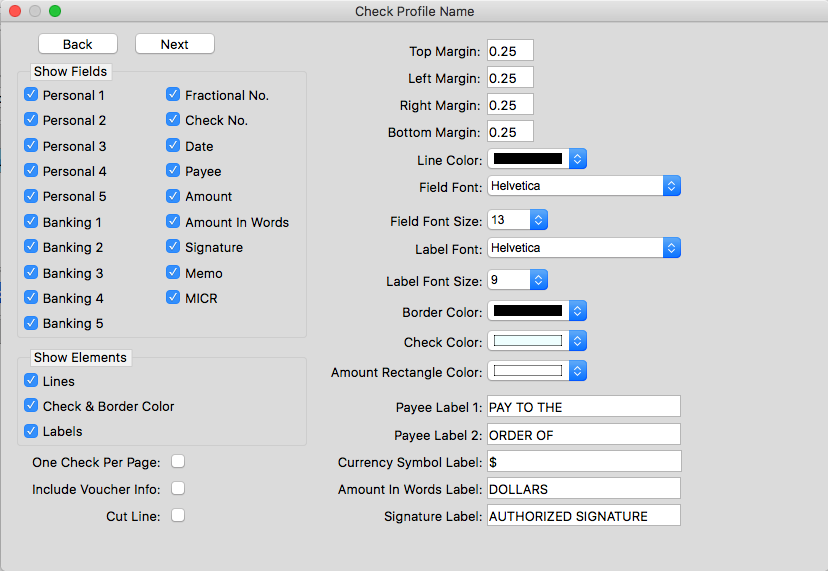Viewport: 828px width, 571px height.
Task: Turn on the Cut Line checkbox
Action: (178, 516)
